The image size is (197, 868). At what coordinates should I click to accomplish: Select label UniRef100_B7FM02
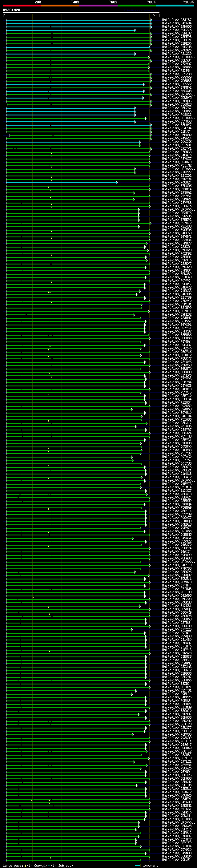click(177, 88)
